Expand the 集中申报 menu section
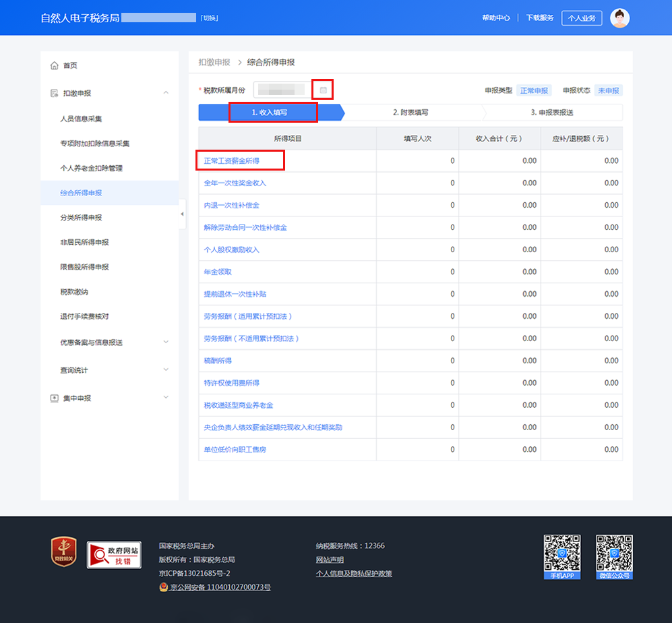672x623 pixels. tap(166, 398)
